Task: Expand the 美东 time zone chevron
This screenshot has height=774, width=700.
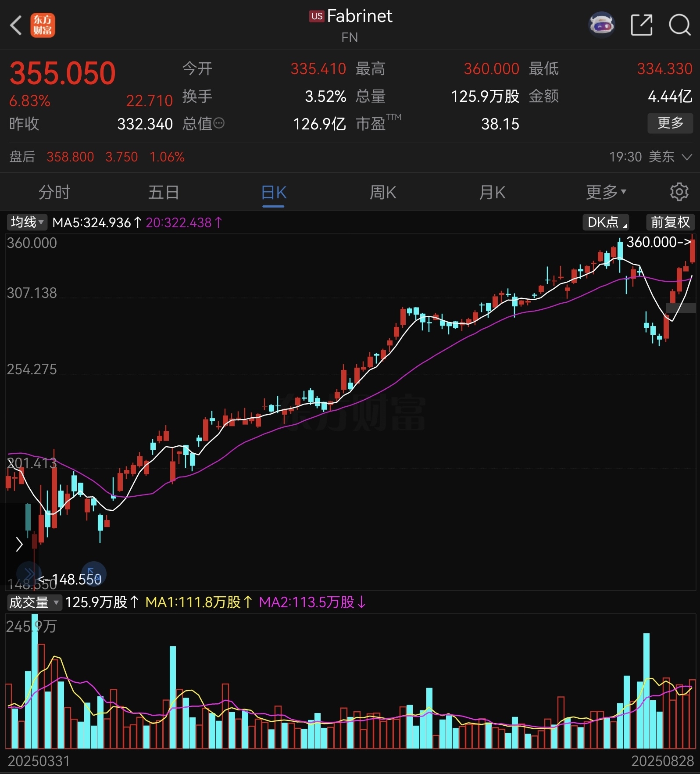Action: (x=687, y=157)
